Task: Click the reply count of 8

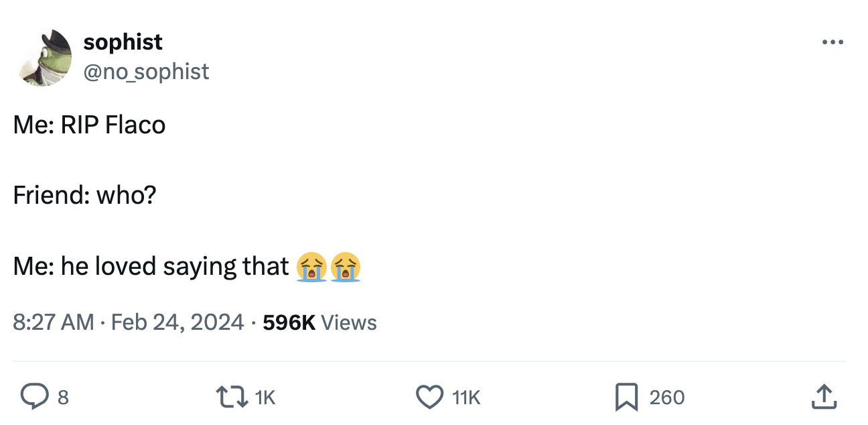Action: click(x=63, y=398)
